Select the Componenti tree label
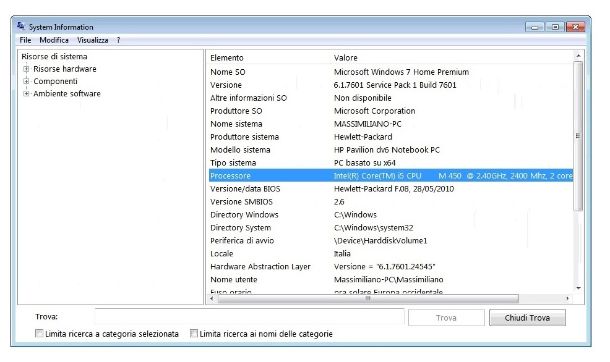Image resolution: width=610 pixels, height=362 pixels. (x=55, y=81)
